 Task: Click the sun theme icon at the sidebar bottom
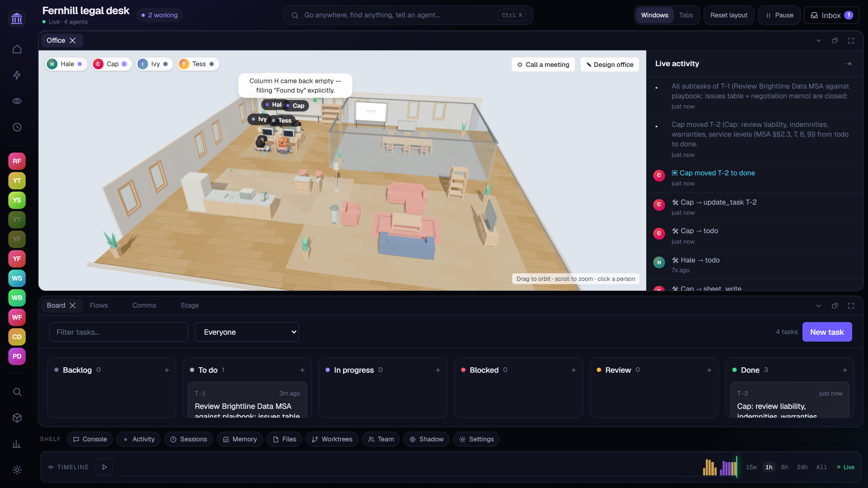[x=17, y=470]
